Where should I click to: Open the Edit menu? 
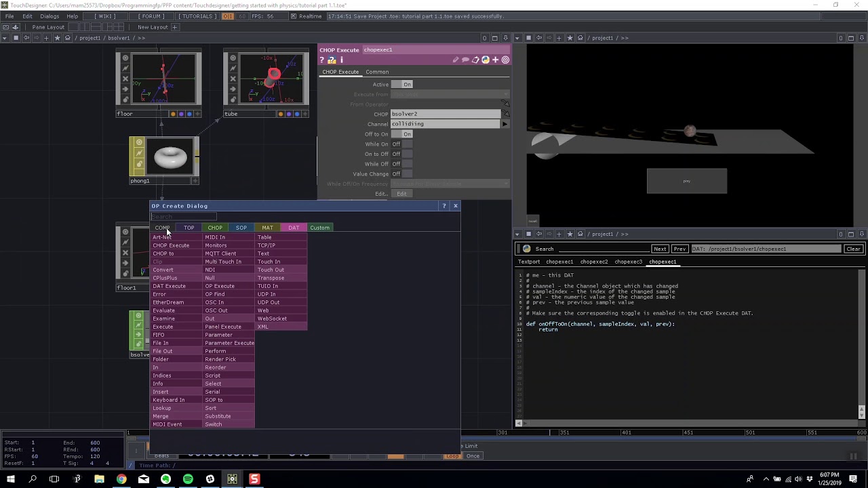coord(27,16)
